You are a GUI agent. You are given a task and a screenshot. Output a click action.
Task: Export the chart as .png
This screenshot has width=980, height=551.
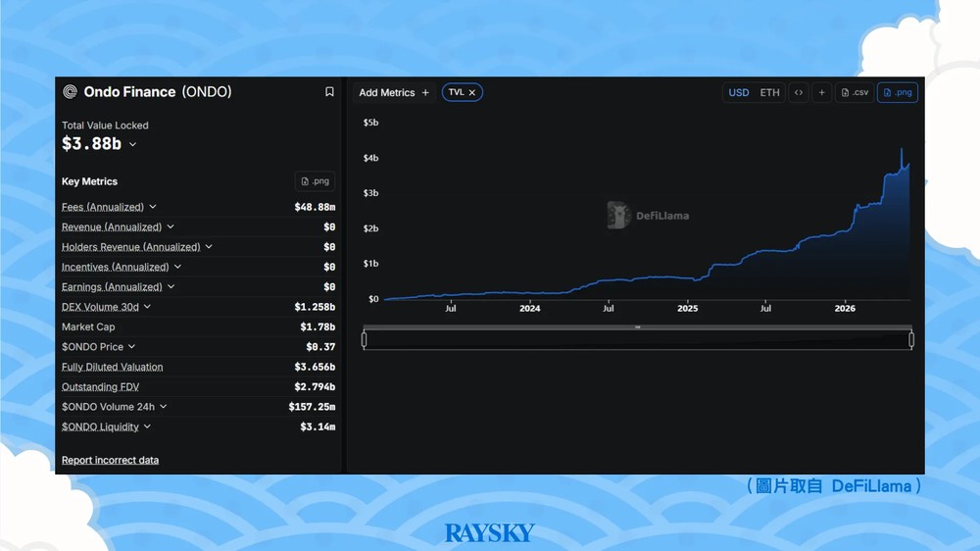(898, 92)
